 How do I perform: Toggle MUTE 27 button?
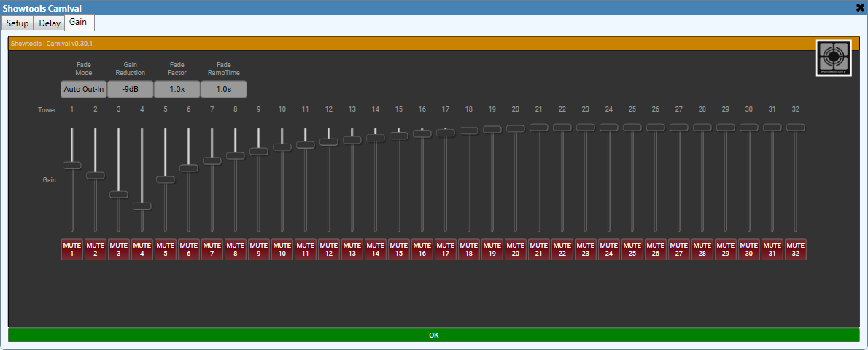pos(679,249)
